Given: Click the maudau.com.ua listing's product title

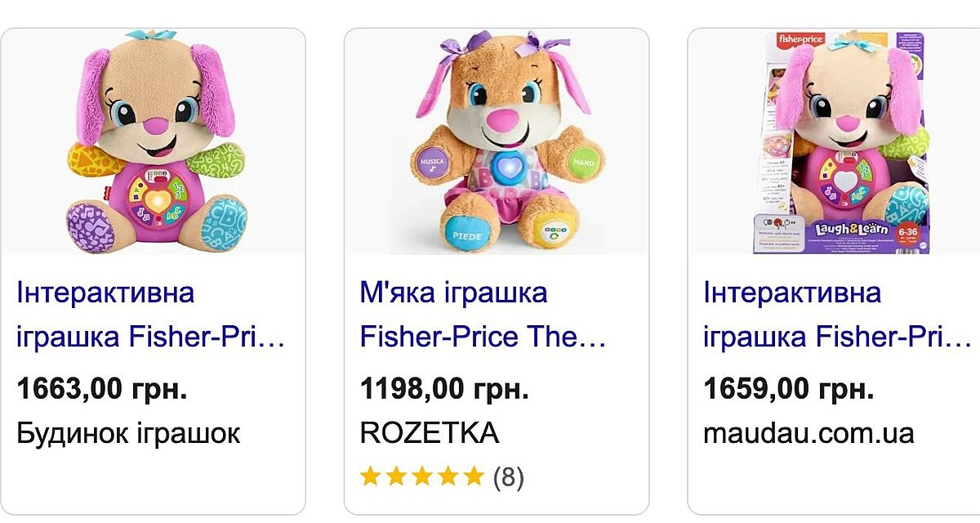Looking at the screenshot, I should [x=837, y=315].
